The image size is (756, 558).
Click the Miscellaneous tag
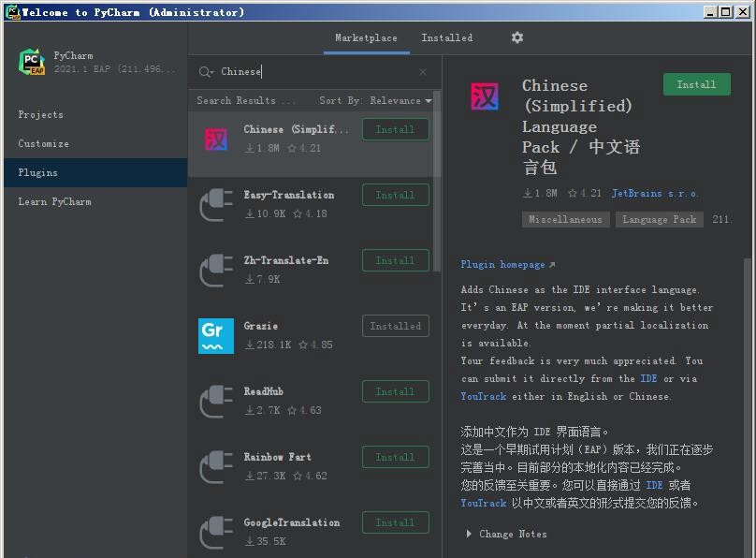tap(565, 219)
